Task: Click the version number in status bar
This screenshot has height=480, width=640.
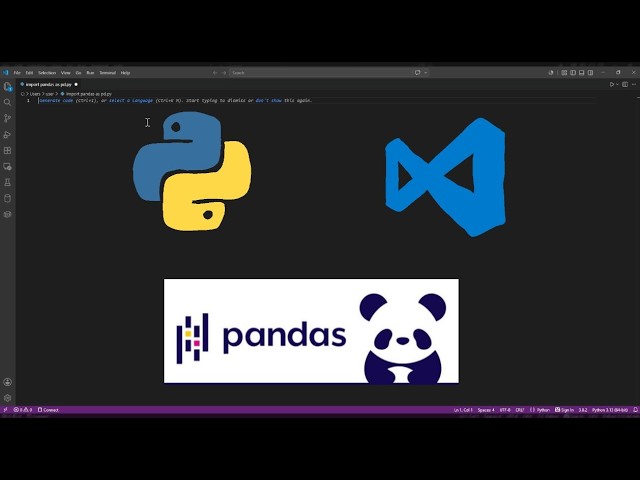Action: pos(583,410)
